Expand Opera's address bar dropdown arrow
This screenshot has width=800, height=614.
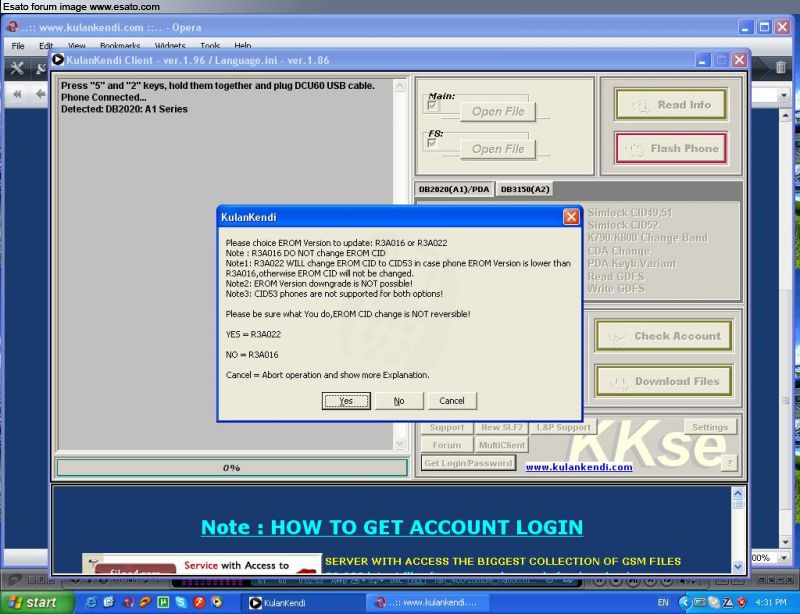[784, 95]
